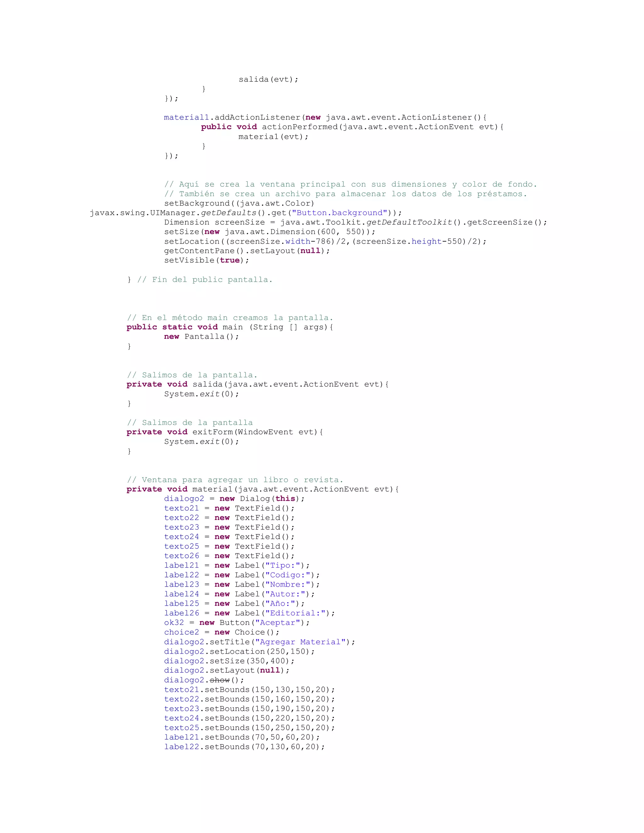Viewport: 644px width, 833px height.
Task: Click the 'También se crea un archivo' comment
Action: point(345,194)
